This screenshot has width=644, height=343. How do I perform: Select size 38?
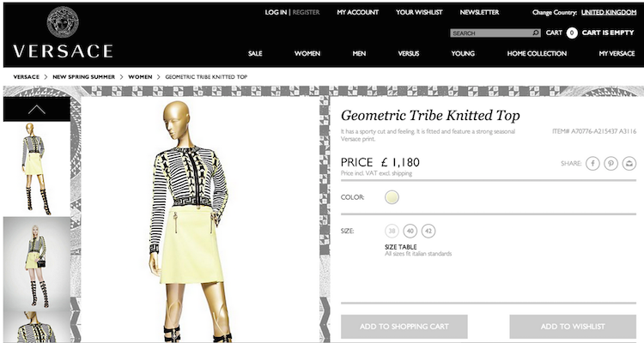click(x=392, y=231)
